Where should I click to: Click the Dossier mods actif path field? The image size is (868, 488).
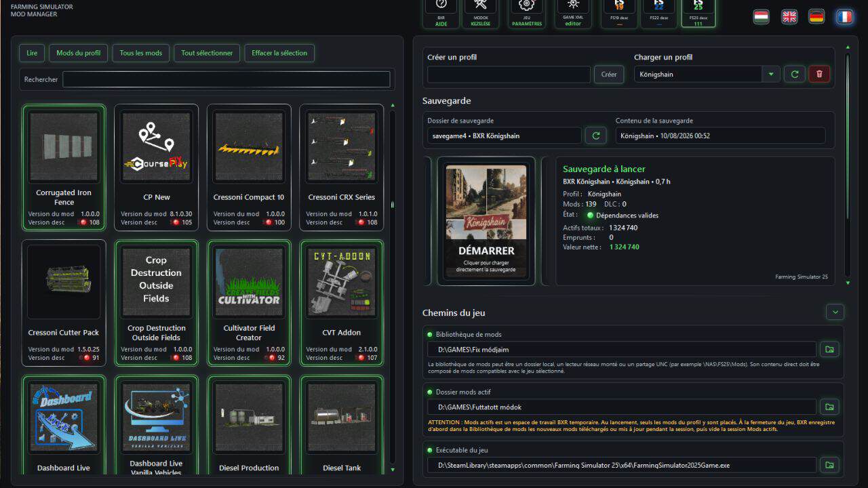[622, 407]
